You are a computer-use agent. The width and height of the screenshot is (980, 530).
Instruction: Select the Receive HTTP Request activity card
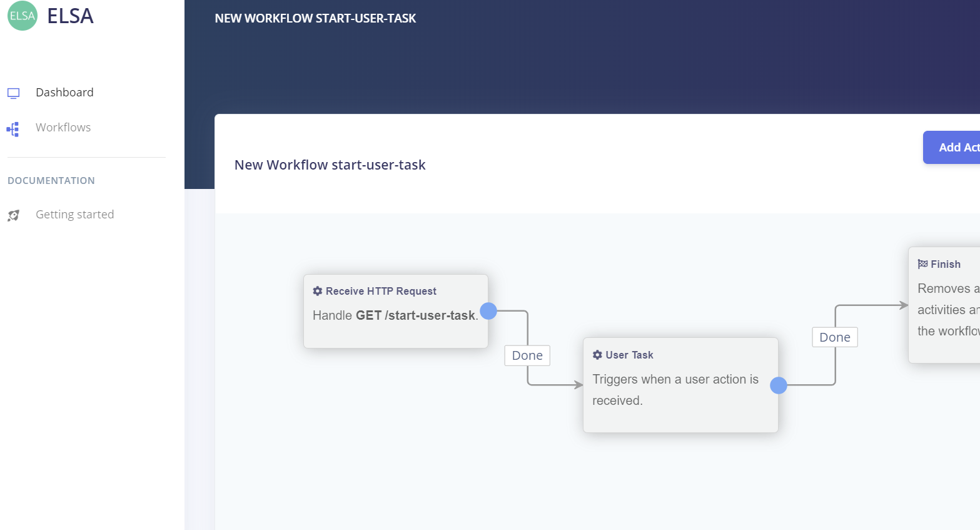(395, 310)
